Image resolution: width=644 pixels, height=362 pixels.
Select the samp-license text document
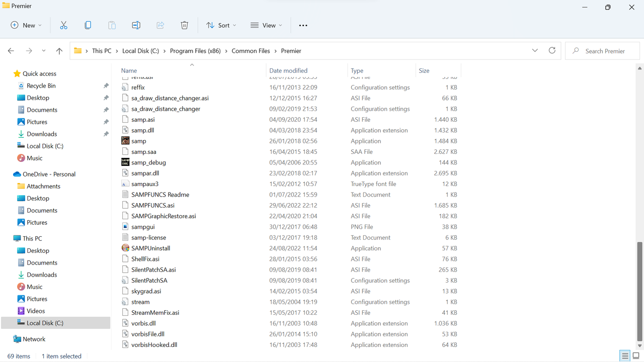[x=148, y=238]
